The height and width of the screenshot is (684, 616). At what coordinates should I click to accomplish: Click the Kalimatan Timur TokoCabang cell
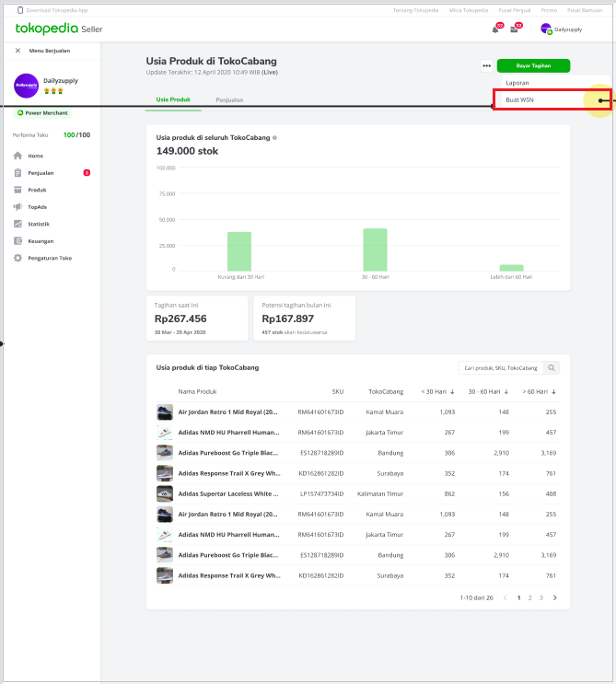[x=380, y=493]
